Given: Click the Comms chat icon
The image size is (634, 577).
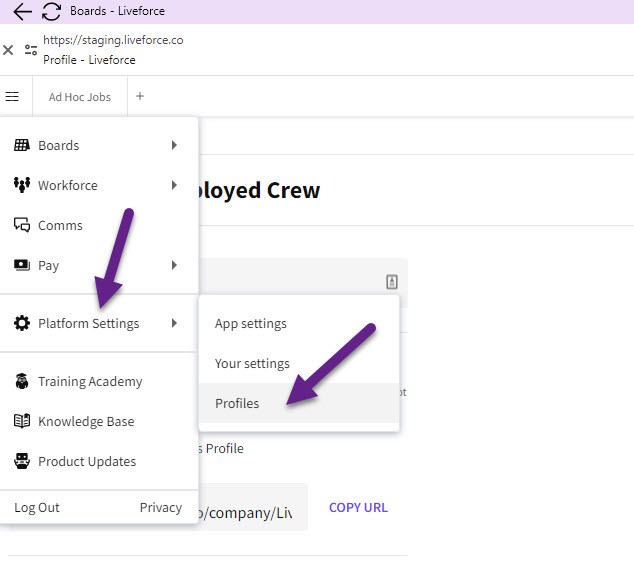Looking at the screenshot, I should tap(21, 225).
